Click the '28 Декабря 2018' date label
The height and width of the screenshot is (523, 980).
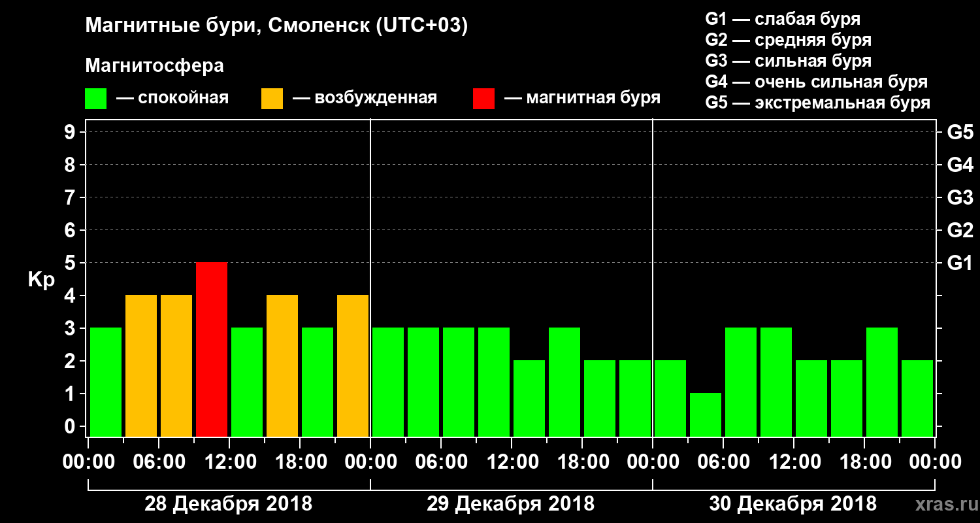click(228, 504)
